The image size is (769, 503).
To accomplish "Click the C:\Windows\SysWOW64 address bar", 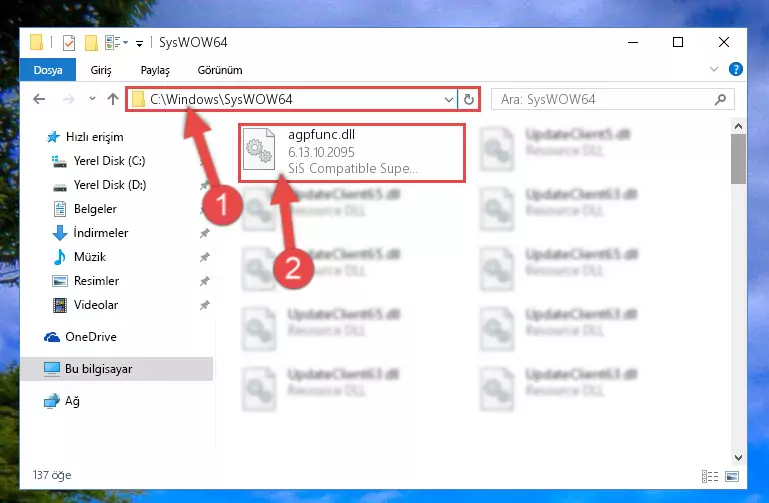I will click(292, 100).
